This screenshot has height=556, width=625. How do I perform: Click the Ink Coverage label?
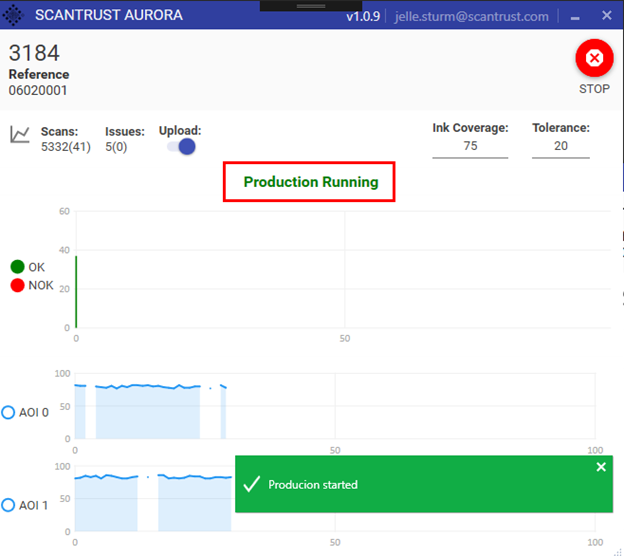pyautogui.click(x=470, y=128)
